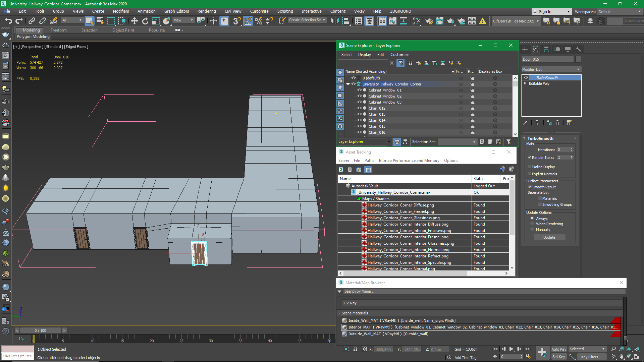Open Render Setup teapot icon
Image resolution: width=644 pixels, height=362 pixels.
429,21
